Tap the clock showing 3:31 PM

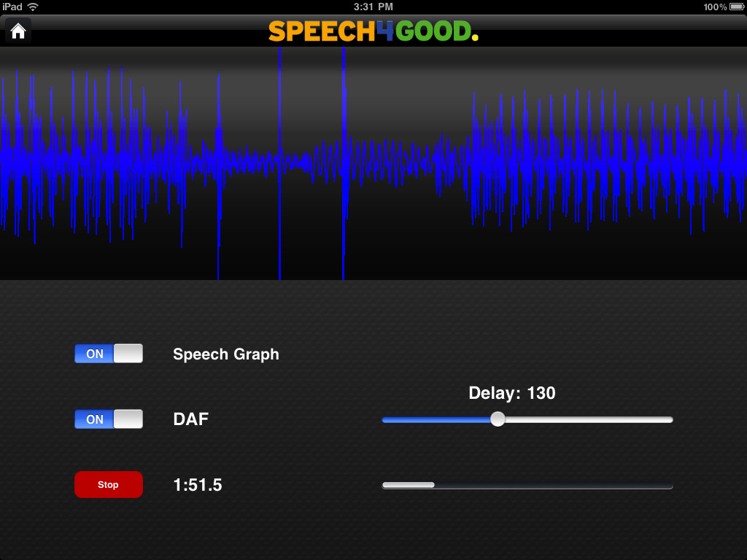pyautogui.click(x=373, y=7)
